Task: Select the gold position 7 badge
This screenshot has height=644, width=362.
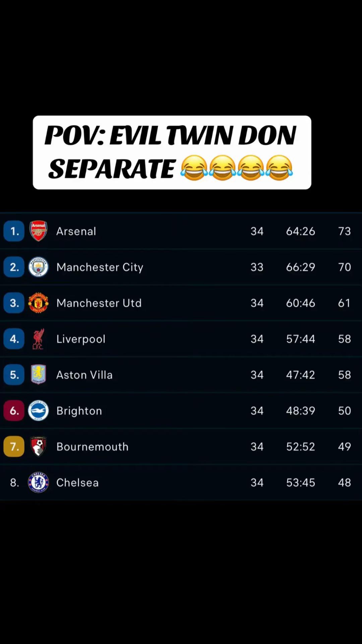Action: pos(14,446)
